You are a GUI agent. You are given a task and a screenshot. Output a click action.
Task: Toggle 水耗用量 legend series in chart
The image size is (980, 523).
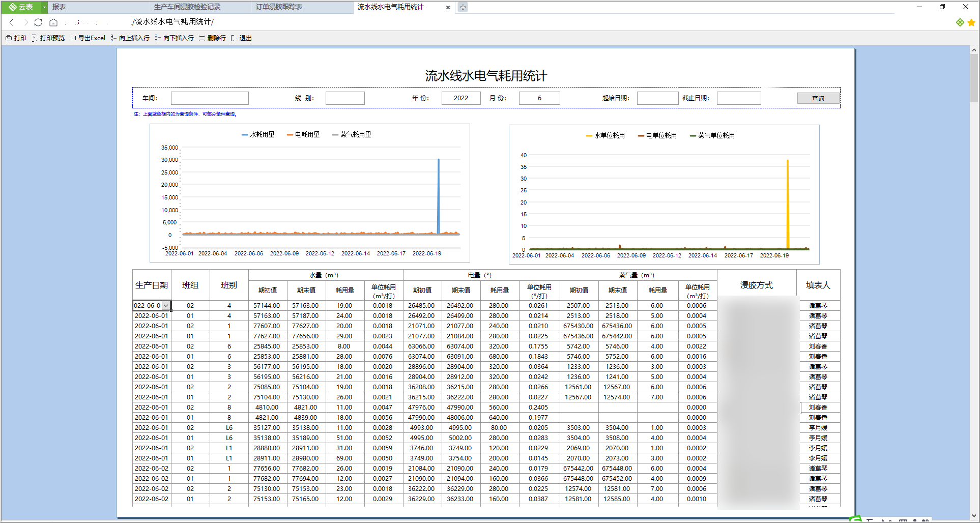258,135
